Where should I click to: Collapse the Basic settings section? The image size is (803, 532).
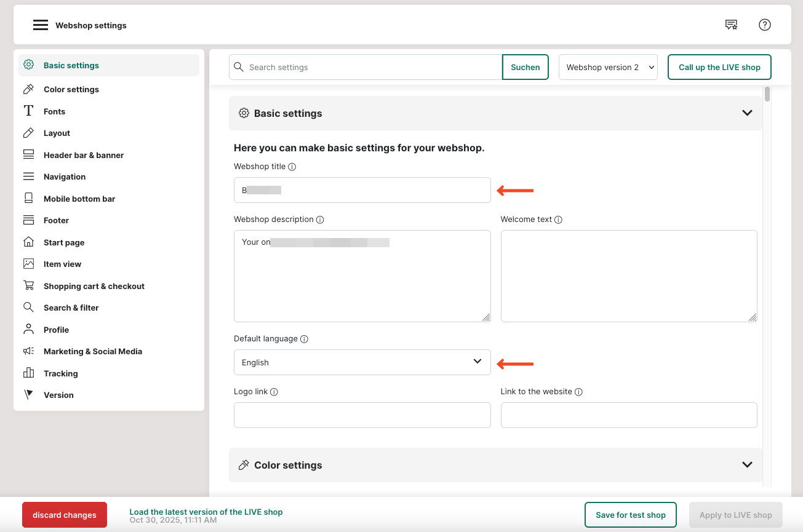coord(747,113)
